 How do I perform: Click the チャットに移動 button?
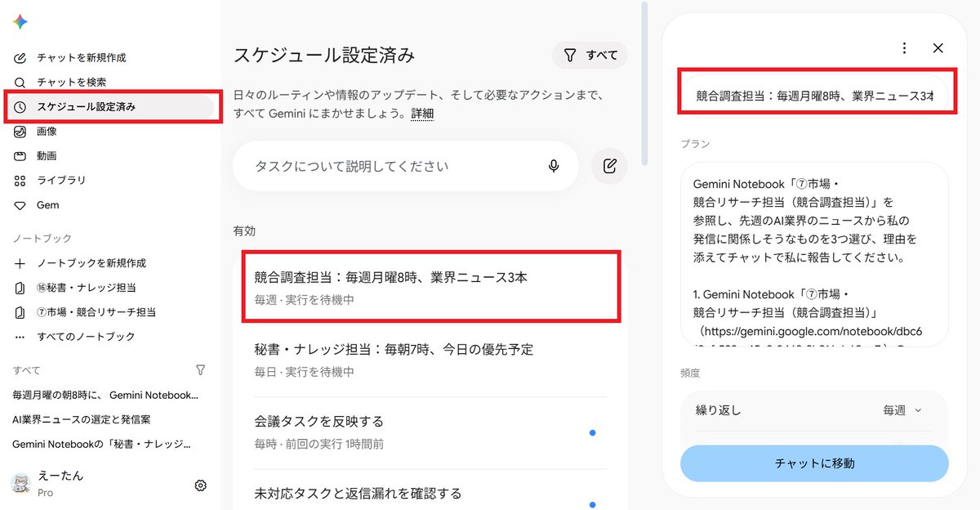(x=814, y=463)
